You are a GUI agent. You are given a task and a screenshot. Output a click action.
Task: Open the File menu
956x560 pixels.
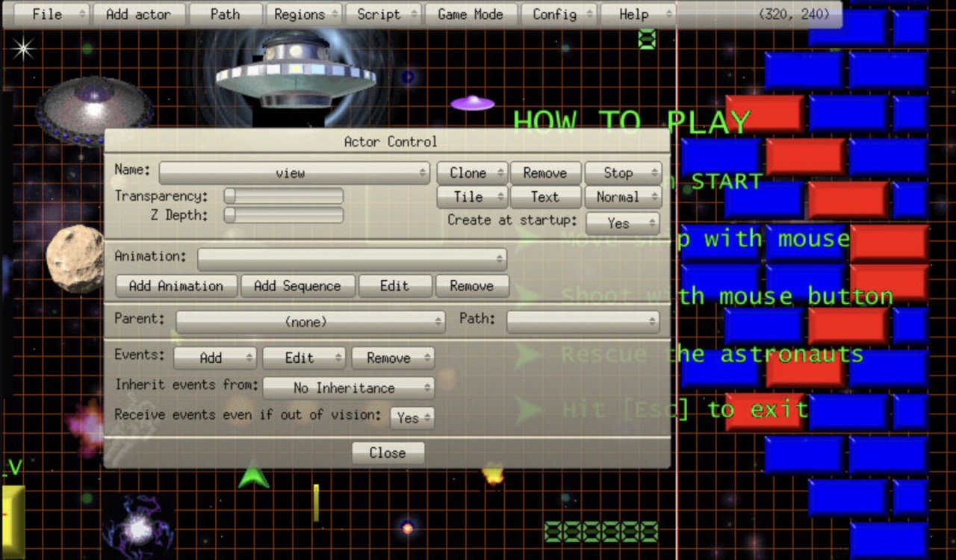pyautogui.click(x=47, y=14)
